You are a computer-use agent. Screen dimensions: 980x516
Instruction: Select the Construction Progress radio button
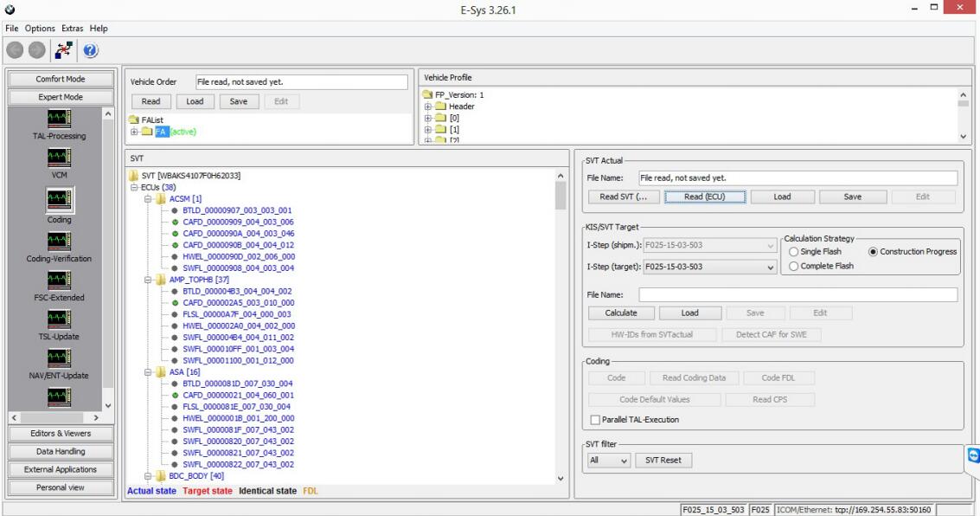coord(873,251)
